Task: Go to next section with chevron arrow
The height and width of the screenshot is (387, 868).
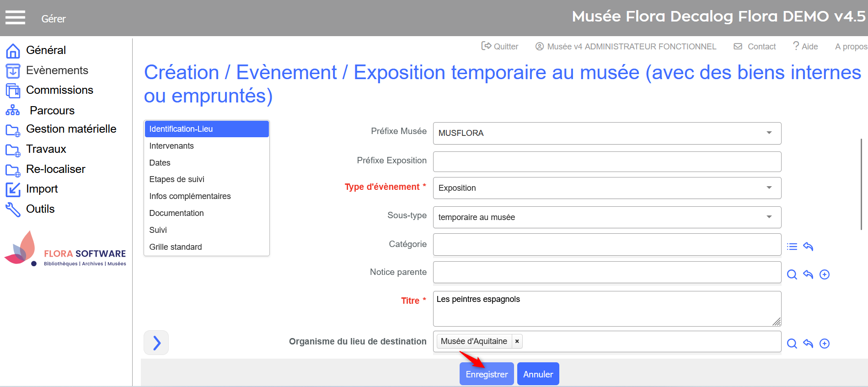Action: [156, 343]
